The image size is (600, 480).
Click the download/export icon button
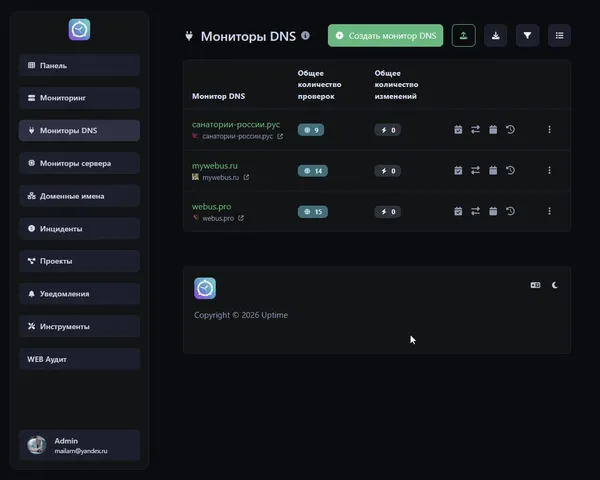click(495, 36)
